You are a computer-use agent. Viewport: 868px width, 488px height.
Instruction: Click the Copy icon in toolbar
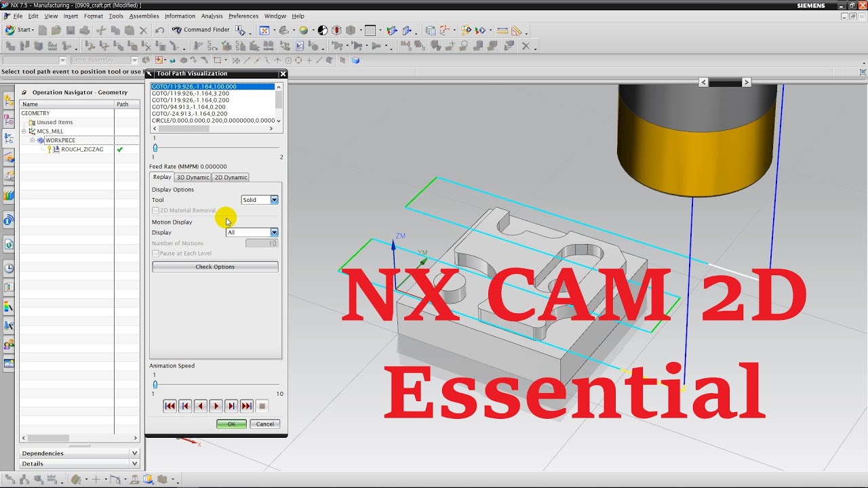pos(115,30)
